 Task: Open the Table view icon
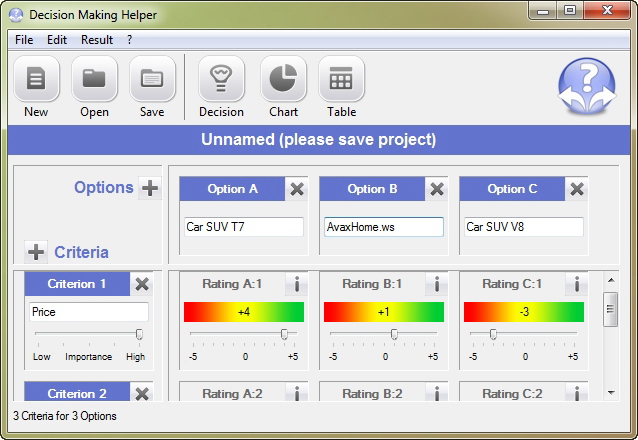[341, 79]
